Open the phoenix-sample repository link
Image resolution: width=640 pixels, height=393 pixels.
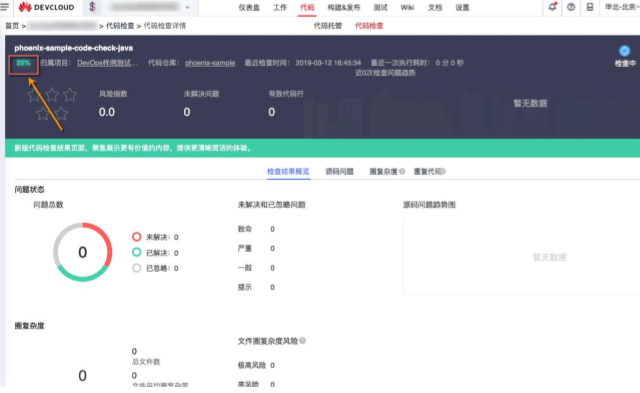210,63
